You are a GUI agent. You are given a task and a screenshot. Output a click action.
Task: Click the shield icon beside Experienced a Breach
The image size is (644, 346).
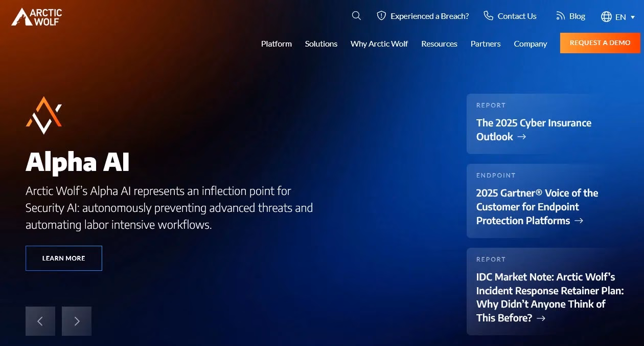[x=381, y=16]
